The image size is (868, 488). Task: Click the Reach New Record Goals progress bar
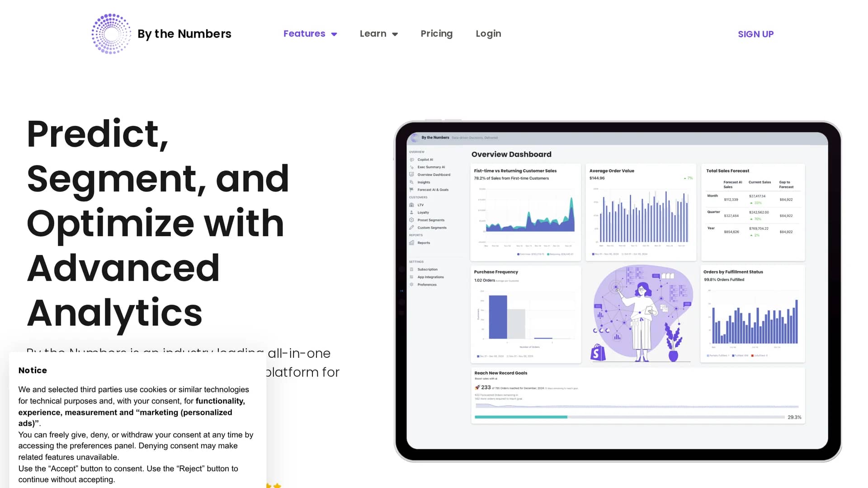coord(630,417)
